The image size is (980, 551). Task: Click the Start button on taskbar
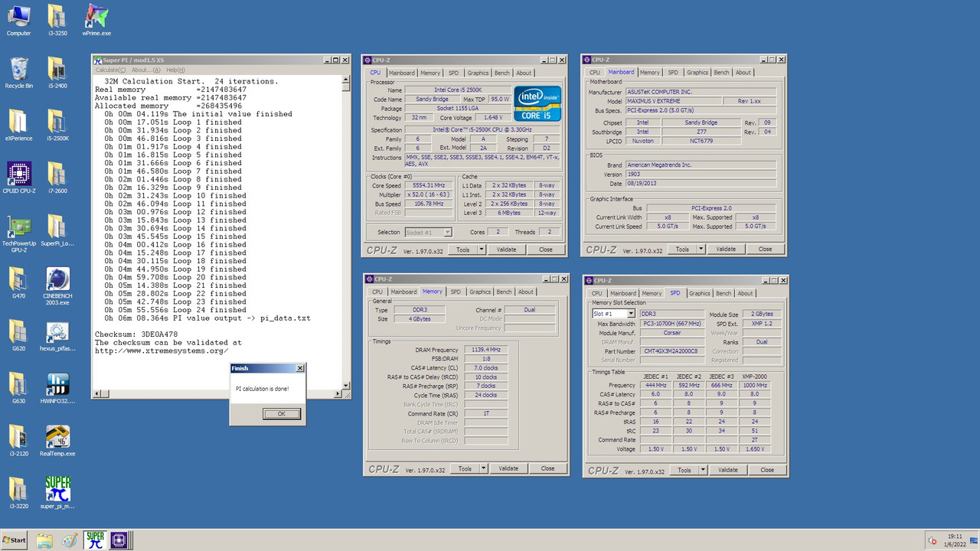(15, 540)
